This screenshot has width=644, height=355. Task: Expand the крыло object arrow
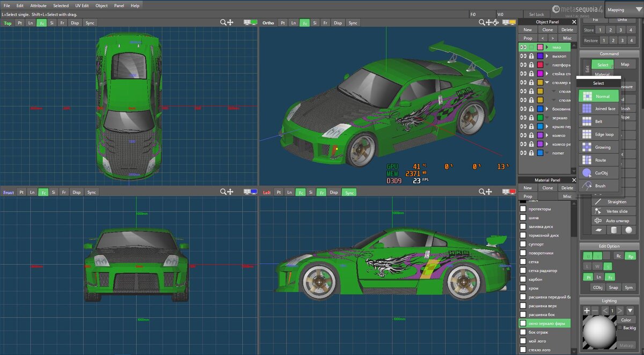(x=547, y=127)
